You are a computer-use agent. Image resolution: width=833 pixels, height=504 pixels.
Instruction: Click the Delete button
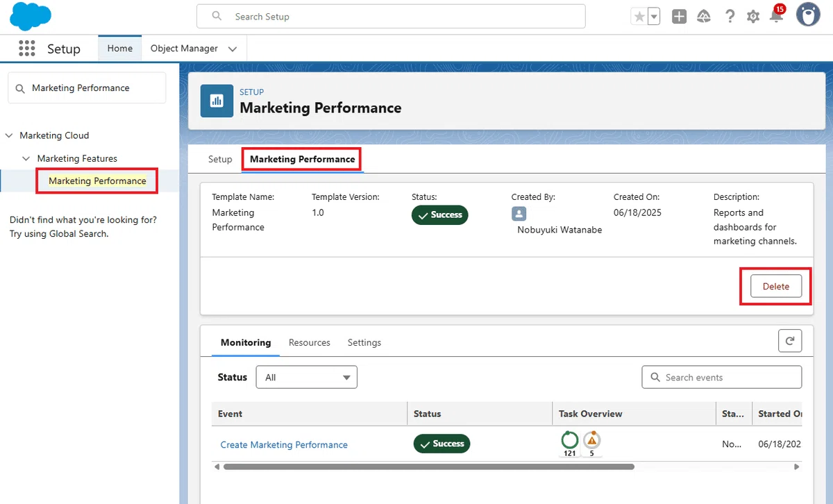pyautogui.click(x=776, y=286)
